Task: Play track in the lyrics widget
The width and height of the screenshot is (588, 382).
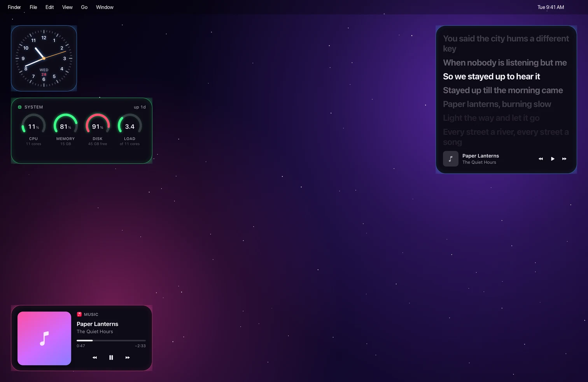Action: 553,159
